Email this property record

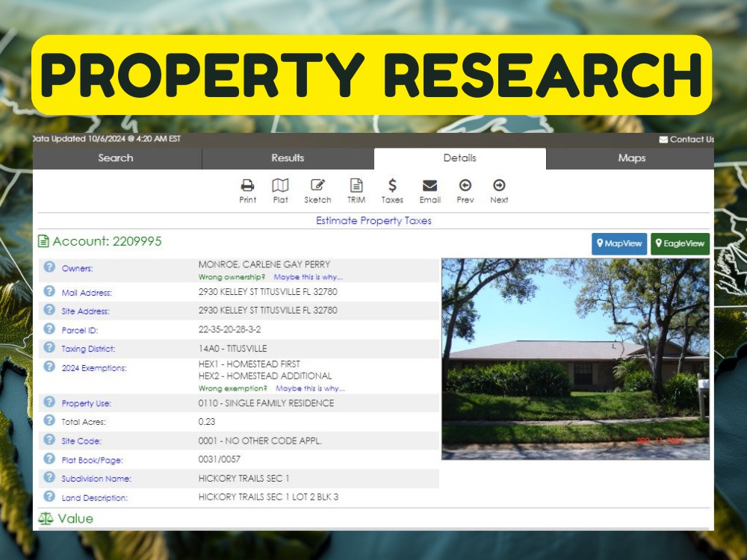point(430,185)
